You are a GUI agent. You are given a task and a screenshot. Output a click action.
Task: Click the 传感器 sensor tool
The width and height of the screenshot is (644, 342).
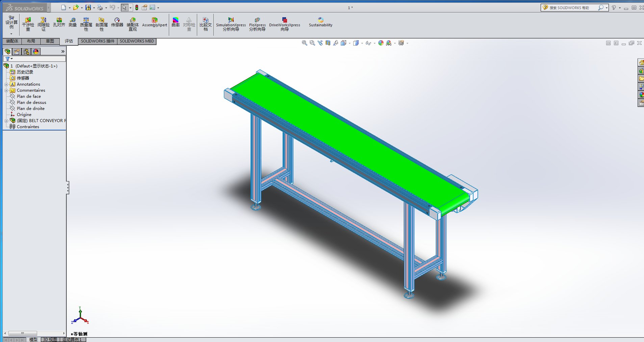[117, 22]
